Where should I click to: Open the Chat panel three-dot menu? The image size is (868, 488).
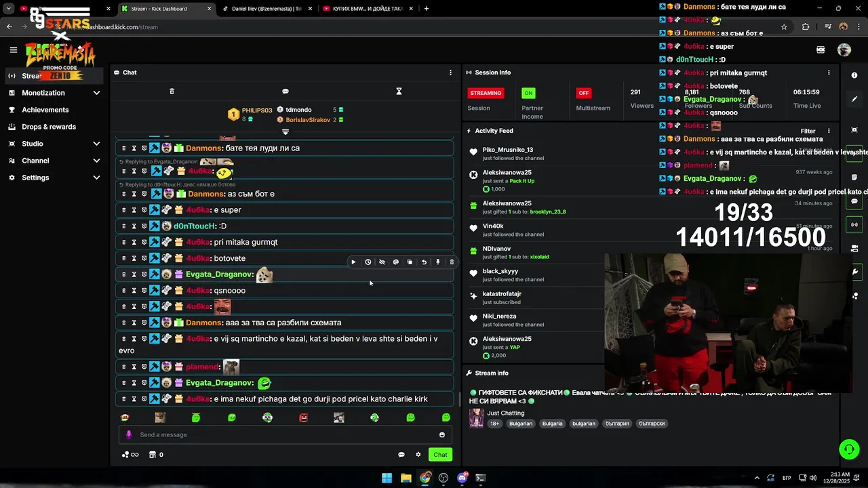(x=450, y=73)
